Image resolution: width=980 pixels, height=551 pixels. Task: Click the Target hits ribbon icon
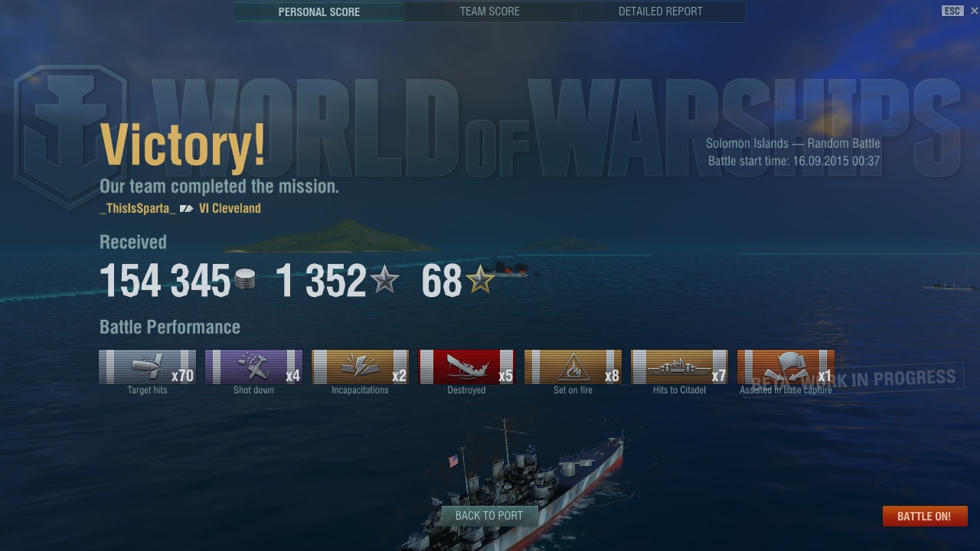(x=148, y=367)
